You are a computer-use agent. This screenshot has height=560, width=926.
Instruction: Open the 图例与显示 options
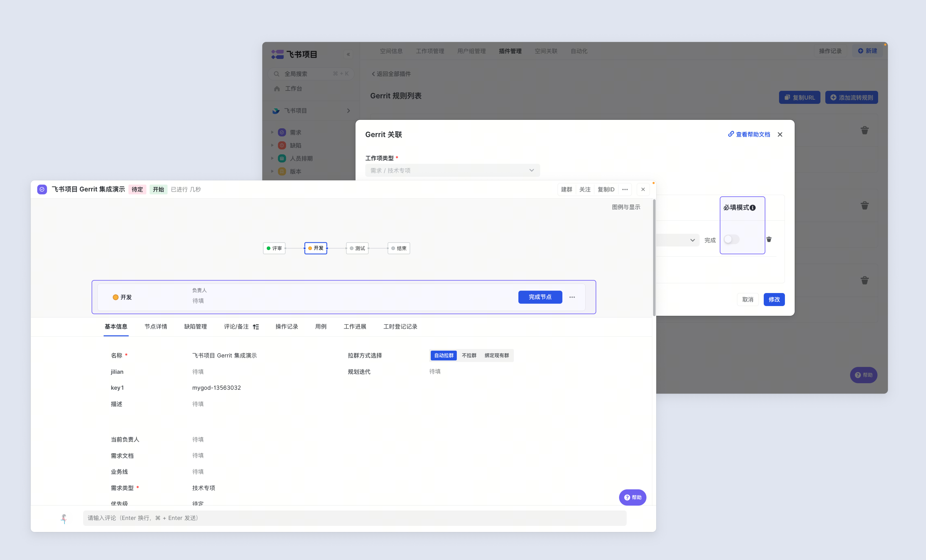click(x=626, y=207)
